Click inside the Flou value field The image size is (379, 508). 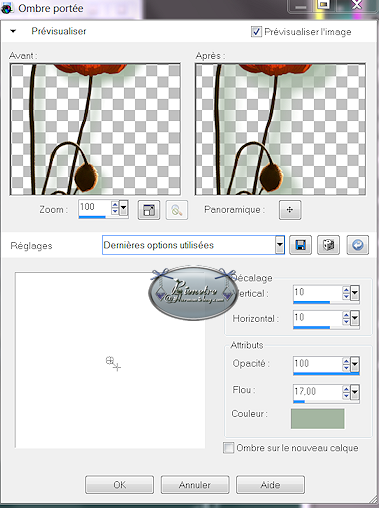pos(317,391)
